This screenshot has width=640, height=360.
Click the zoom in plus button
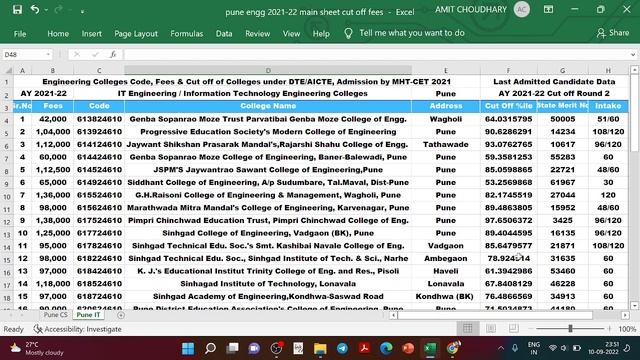(x=609, y=329)
